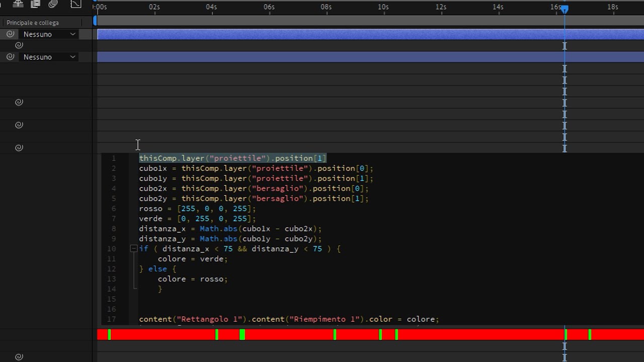The height and width of the screenshot is (362, 644).
Task: Click line number 17 in the gutter
Action: click(112, 319)
